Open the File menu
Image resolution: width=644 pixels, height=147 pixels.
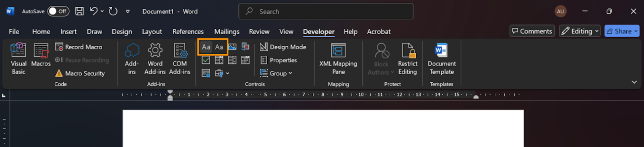pos(14,31)
